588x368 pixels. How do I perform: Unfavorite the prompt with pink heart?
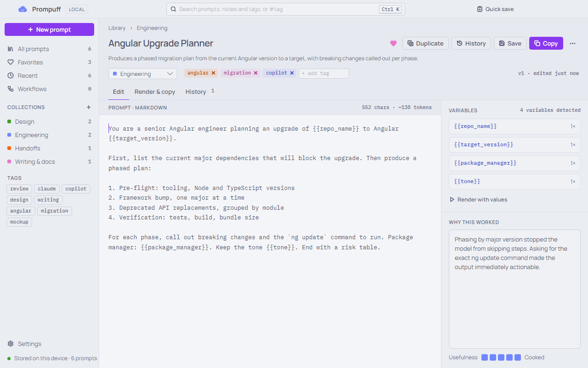pyautogui.click(x=393, y=43)
